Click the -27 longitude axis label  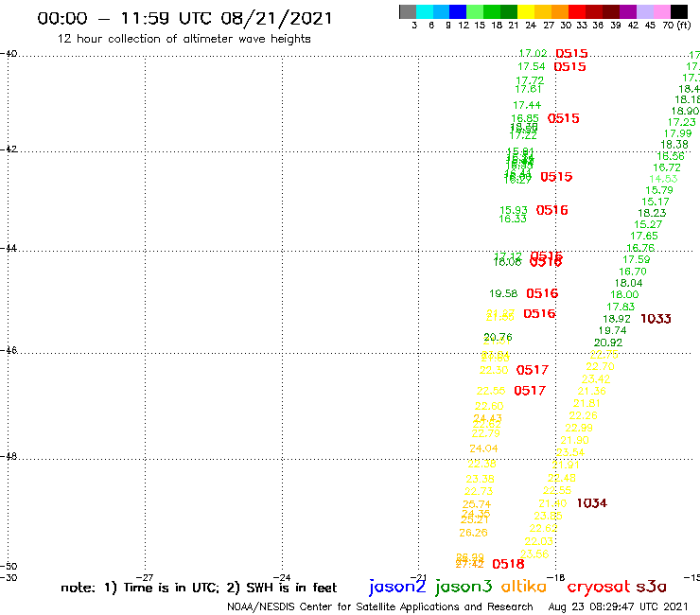tap(145, 577)
